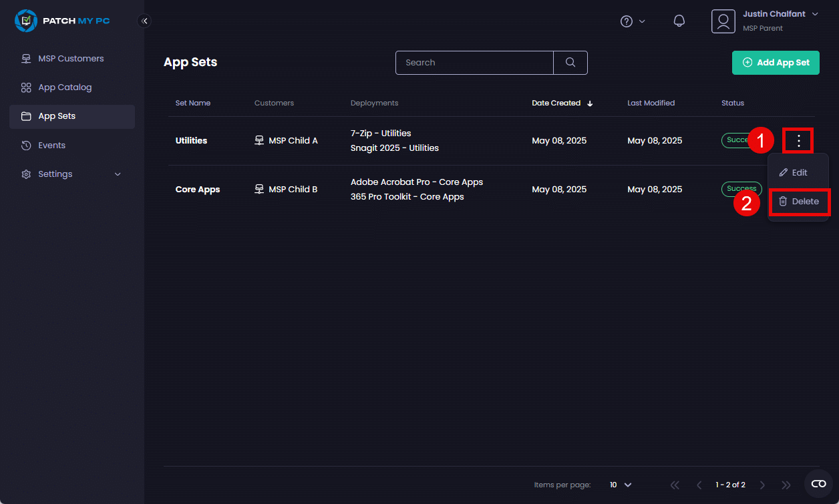Select Delete from the context menu
839x504 pixels.
pos(799,202)
